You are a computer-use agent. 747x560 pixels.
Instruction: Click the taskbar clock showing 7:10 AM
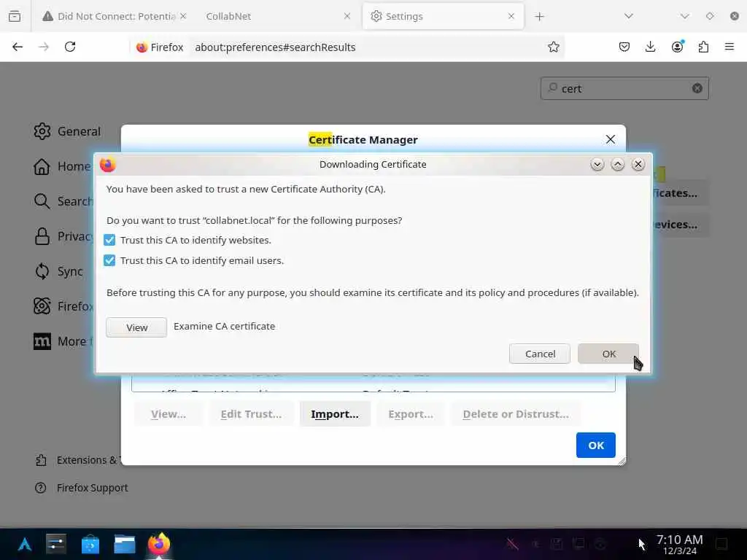[679, 544]
